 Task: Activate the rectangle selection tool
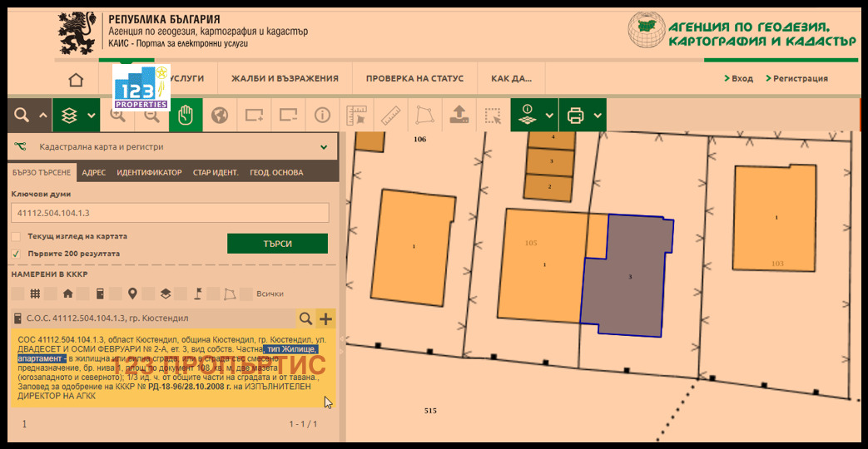pyautogui.click(x=493, y=116)
